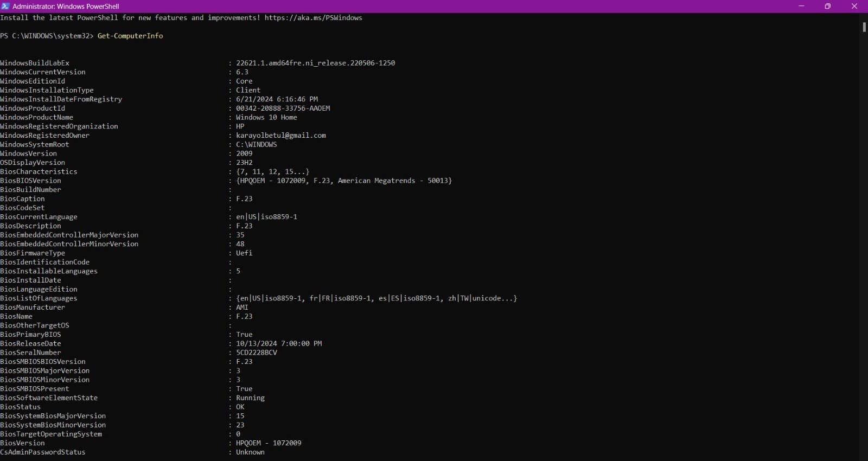Viewport: 868px width, 461px height.
Task: Click the vertical scrollbar thumb
Action: click(864, 27)
